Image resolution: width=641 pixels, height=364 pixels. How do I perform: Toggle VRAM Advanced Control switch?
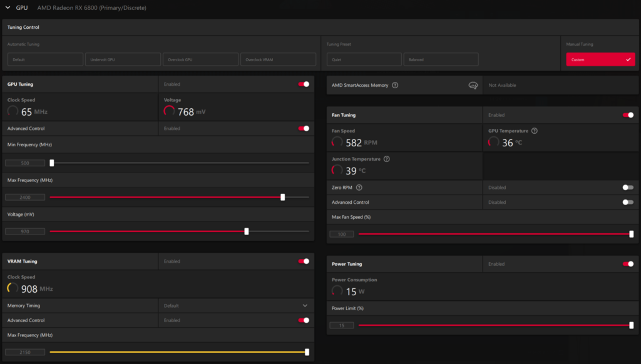pyautogui.click(x=304, y=320)
